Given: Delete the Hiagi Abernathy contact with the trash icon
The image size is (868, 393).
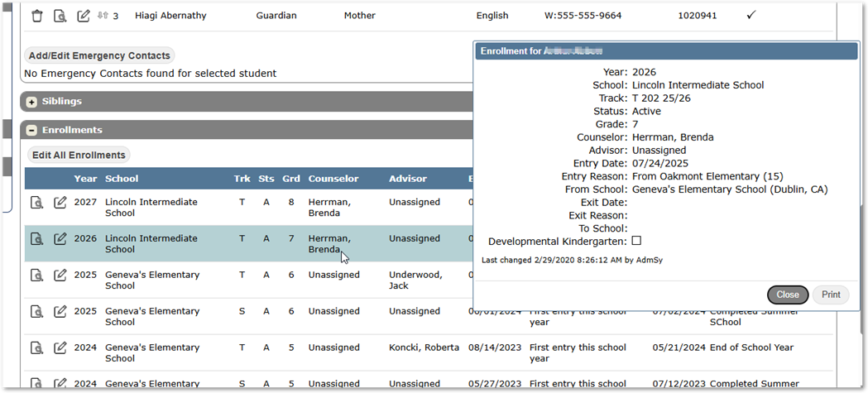Looking at the screenshot, I should [37, 16].
